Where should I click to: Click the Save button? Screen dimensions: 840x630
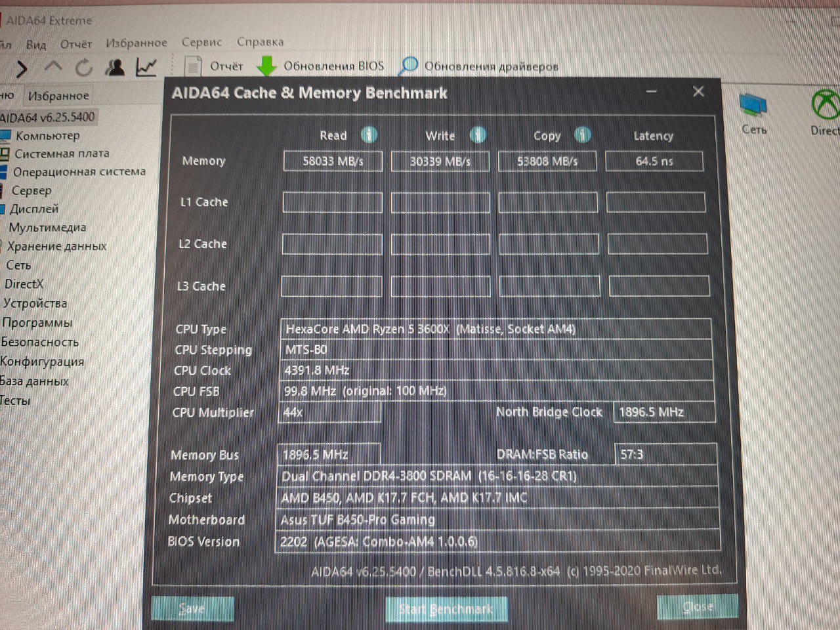[x=192, y=608]
